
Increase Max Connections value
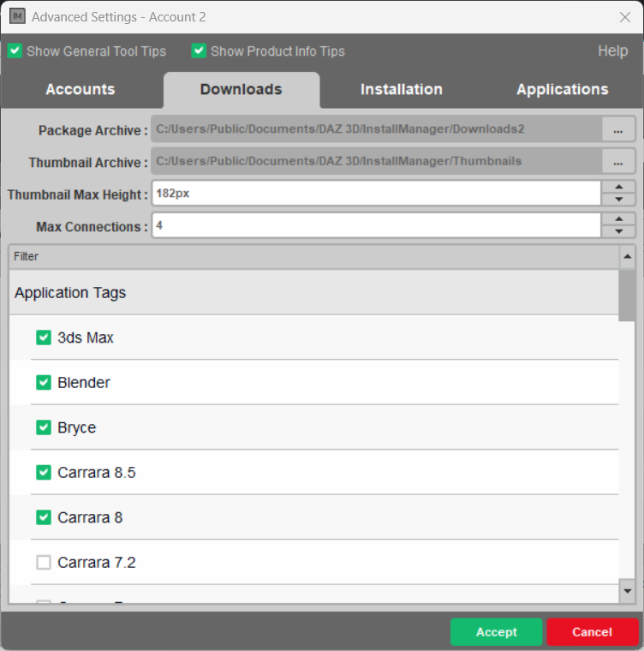[x=618, y=218]
